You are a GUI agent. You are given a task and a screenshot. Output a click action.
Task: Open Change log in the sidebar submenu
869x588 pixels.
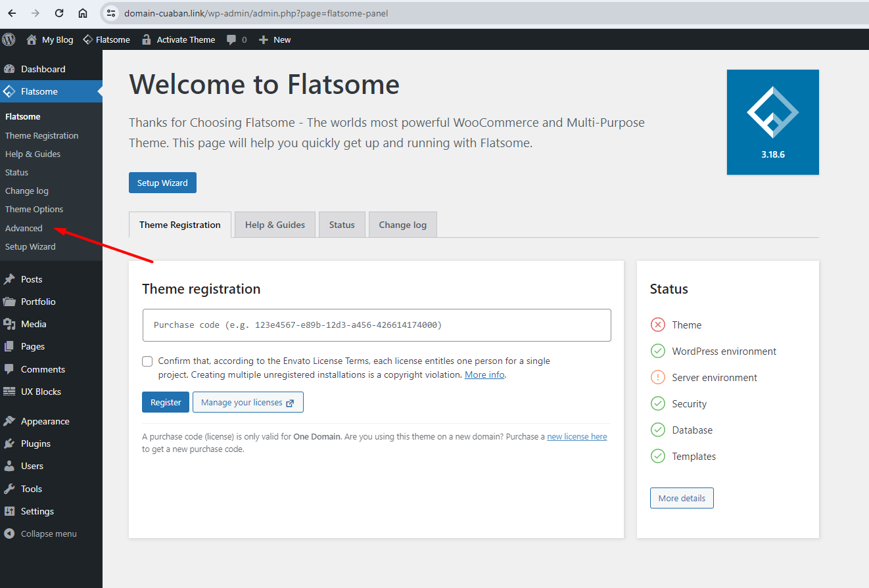click(27, 191)
